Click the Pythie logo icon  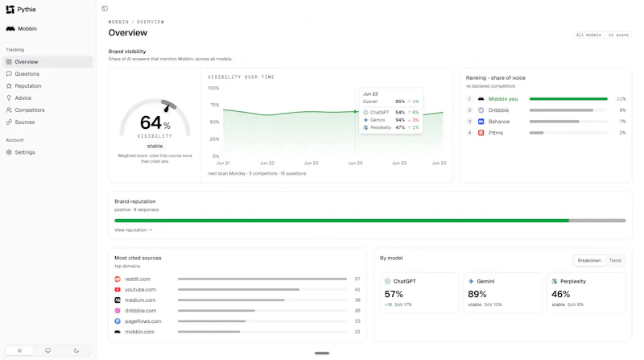pos(10,10)
